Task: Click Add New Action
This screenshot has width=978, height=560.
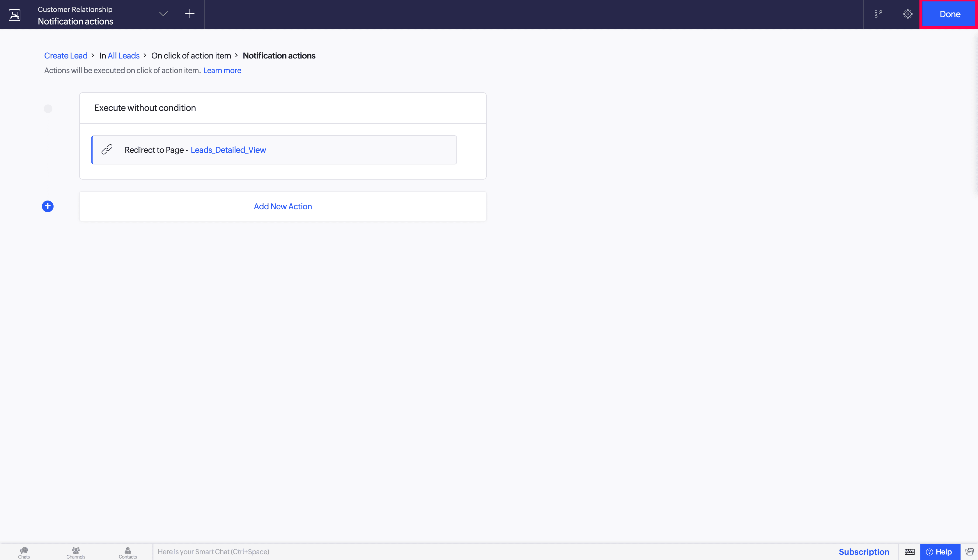Action: tap(283, 207)
